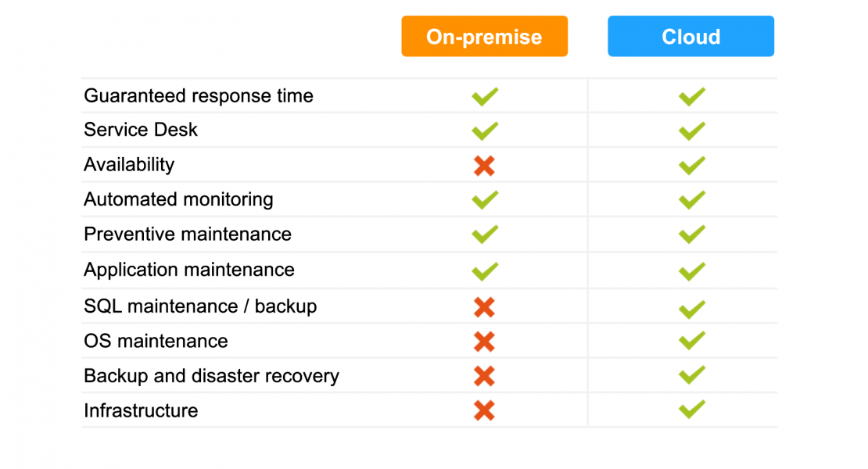
Task: Click the Cloud checkmark for Preventive maintenance
Action: (x=692, y=234)
